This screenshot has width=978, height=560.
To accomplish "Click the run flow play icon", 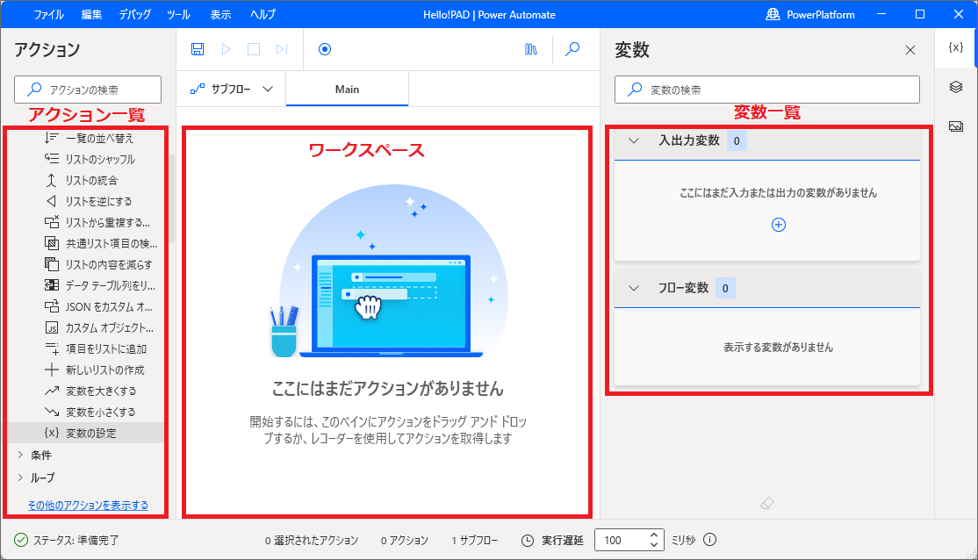I will coord(225,49).
